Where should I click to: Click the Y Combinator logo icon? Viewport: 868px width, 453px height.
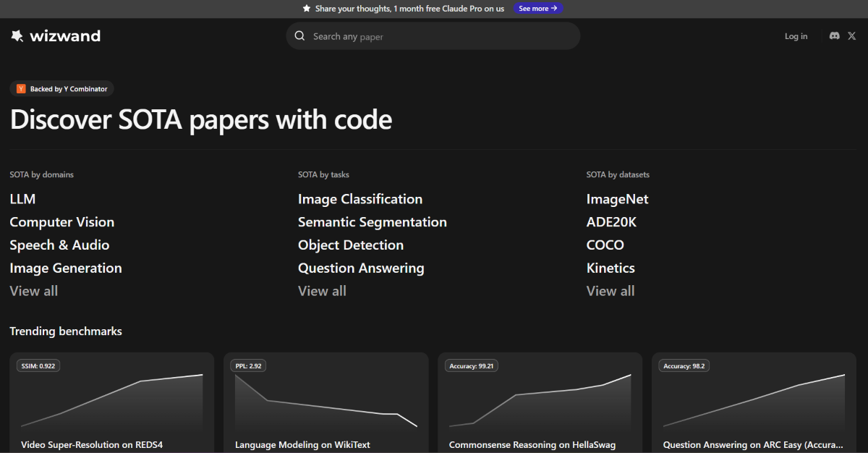[x=21, y=89]
